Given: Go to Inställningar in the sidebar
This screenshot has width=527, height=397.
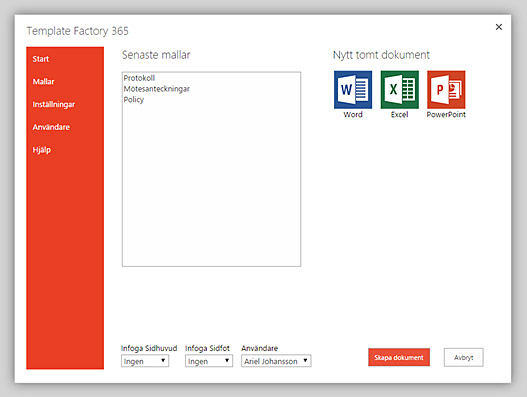Looking at the screenshot, I should pos(54,105).
